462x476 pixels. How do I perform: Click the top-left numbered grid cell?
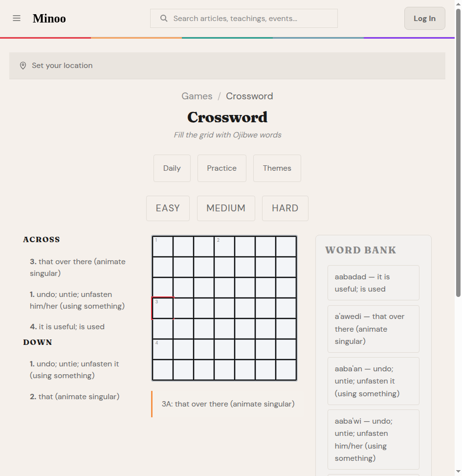click(163, 247)
